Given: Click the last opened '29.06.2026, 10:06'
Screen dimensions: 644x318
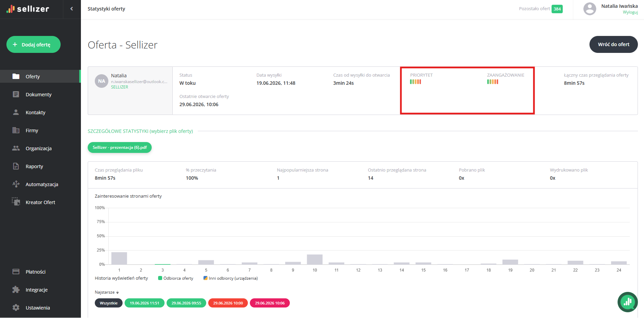Looking at the screenshot, I should point(199,104).
